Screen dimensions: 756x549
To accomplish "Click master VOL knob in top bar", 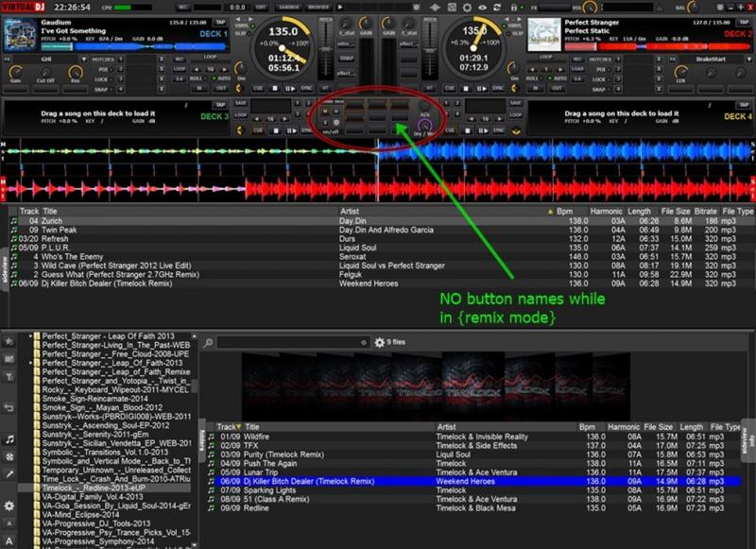I will [x=589, y=8].
